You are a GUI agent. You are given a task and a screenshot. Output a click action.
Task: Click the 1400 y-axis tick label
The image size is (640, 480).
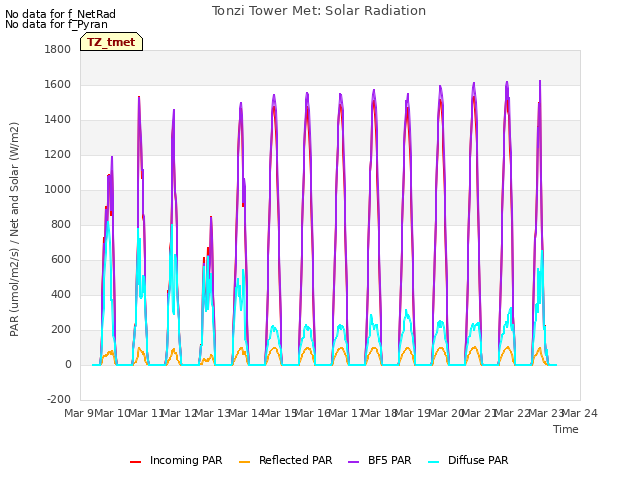tap(58, 120)
